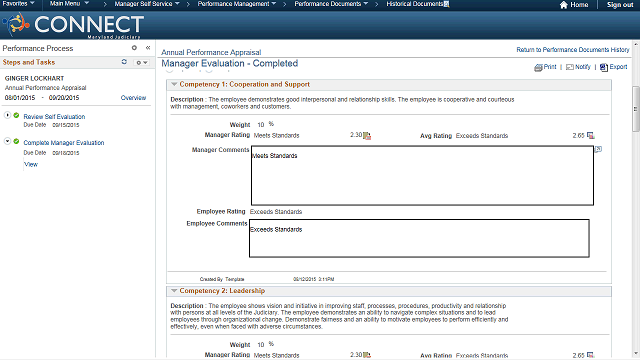The image size is (640, 360).
Task: Click the Export document icon
Action: point(604,67)
